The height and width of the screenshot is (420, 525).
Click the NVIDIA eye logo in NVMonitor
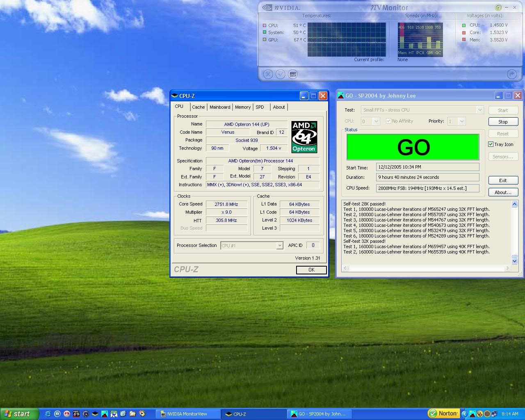(x=267, y=7)
